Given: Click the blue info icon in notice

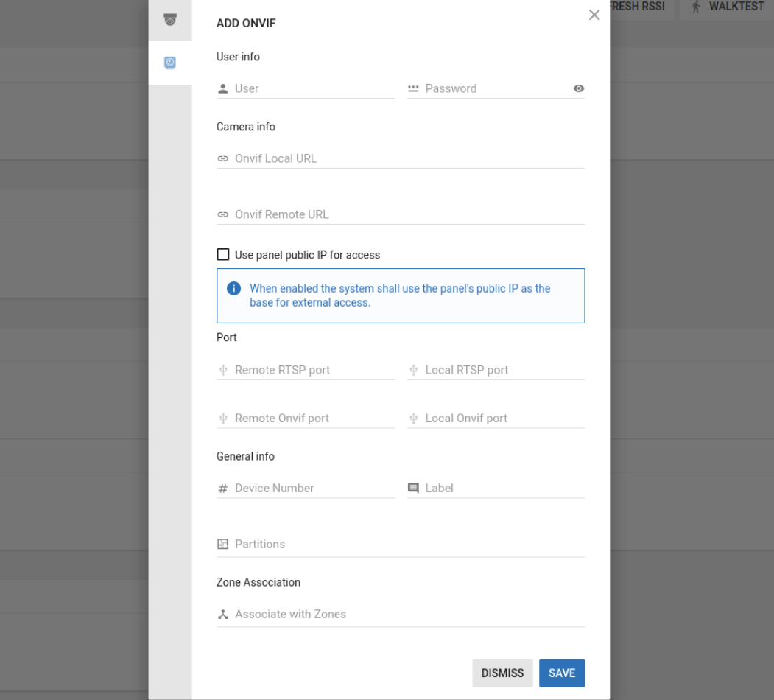Looking at the screenshot, I should pos(234,289).
